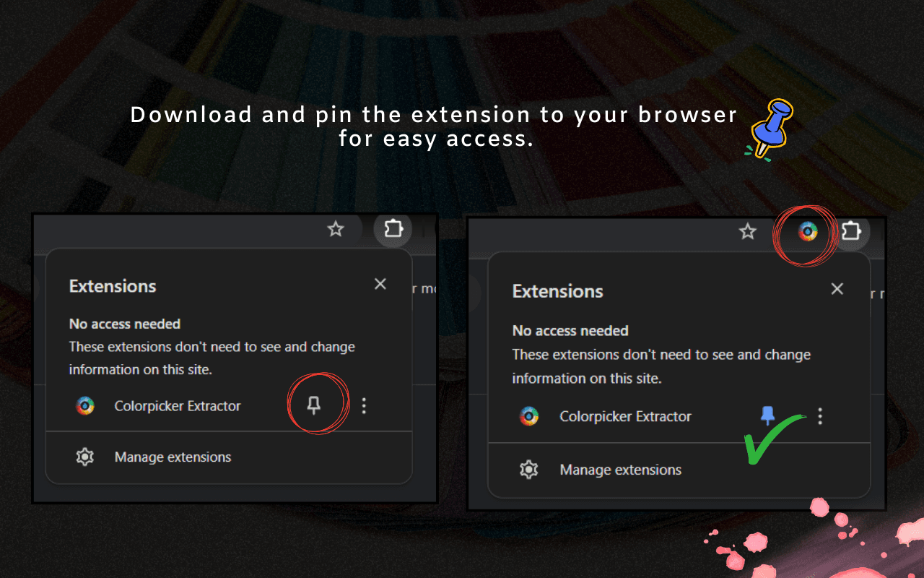
Task: Open the Extensions puzzle icon in left screenshot
Action: [x=393, y=229]
